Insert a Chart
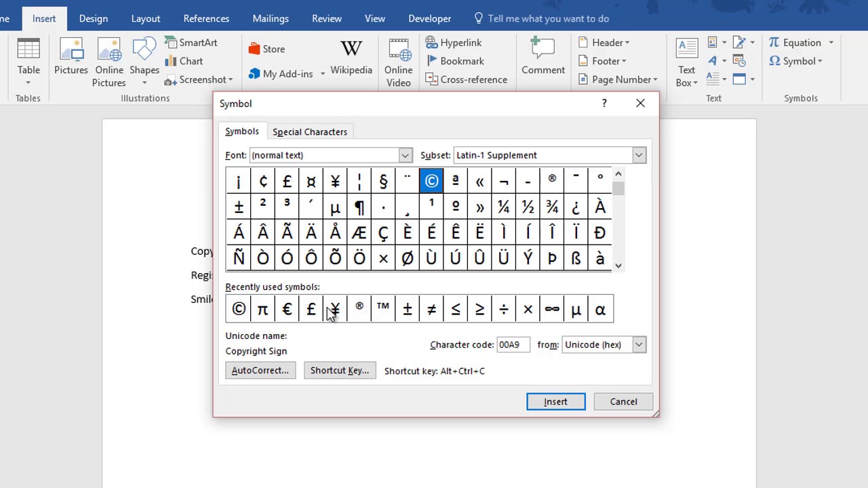Image resolution: width=868 pixels, height=488 pixels. (184, 61)
